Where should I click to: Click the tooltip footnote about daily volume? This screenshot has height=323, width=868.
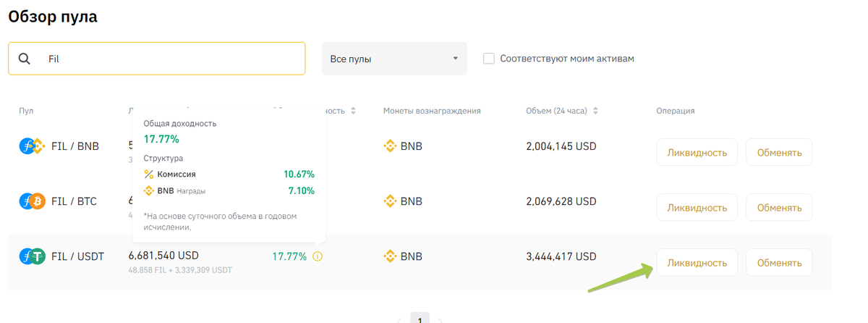pos(220,222)
